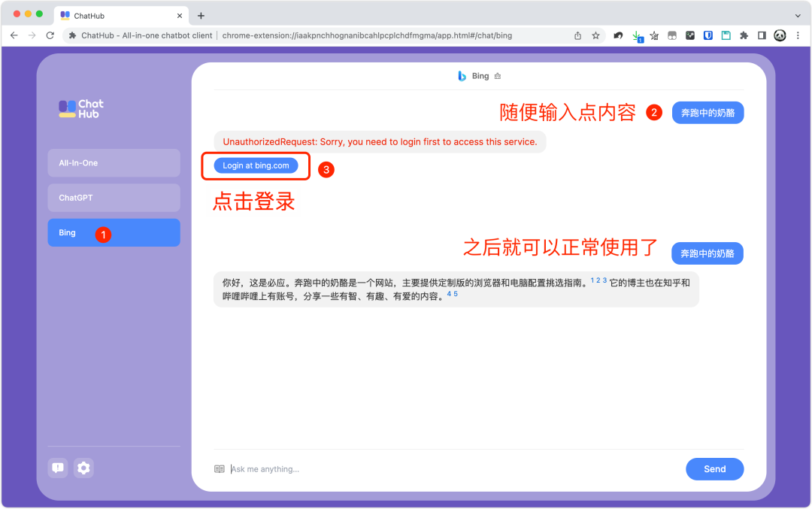
Task: Expand the tab search chevron at top right
Action: (x=798, y=16)
